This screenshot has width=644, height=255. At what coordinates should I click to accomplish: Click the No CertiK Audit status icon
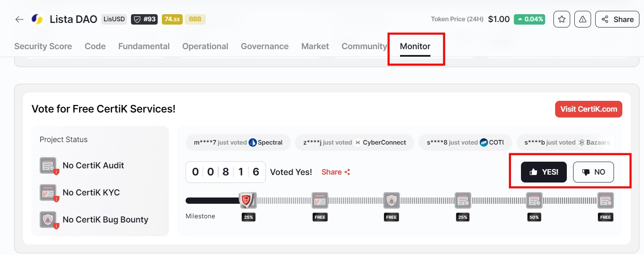pyautogui.click(x=48, y=166)
